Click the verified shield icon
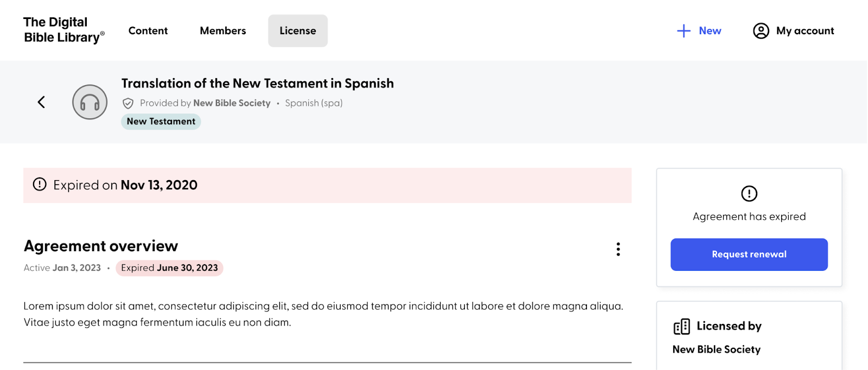This screenshot has height=370, width=868. [x=128, y=103]
